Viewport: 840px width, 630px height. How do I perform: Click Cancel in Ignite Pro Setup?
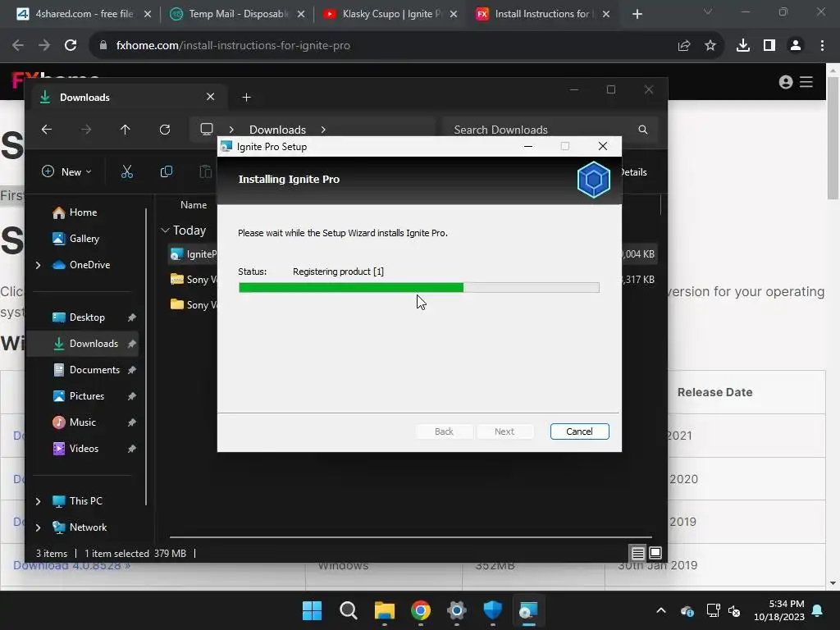(579, 431)
